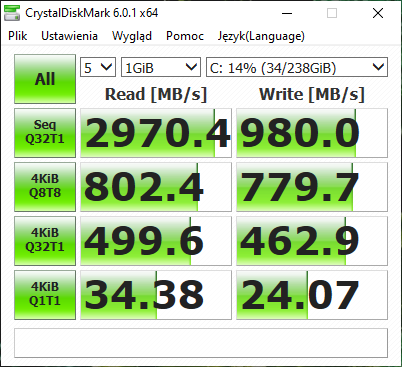Close the CrystalDiskMark window
The width and height of the screenshot is (402, 367).
tap(378, 13)
